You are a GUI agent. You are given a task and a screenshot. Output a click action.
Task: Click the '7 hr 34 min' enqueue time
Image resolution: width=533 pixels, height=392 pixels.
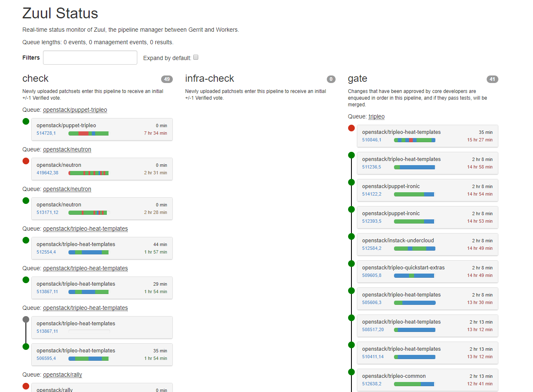point(156,133)
